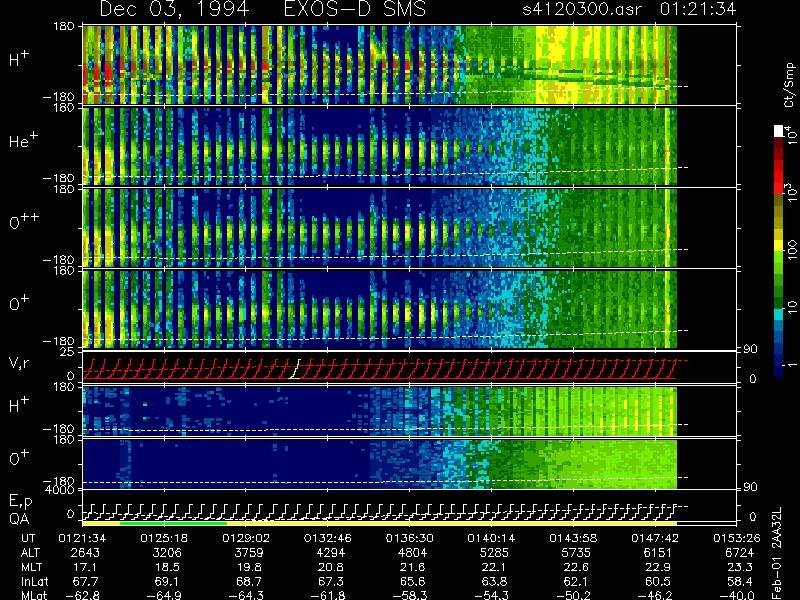Click altitude value '6151'
The width and height of the screenshot is (800, 600).
[x=658, y=553]
